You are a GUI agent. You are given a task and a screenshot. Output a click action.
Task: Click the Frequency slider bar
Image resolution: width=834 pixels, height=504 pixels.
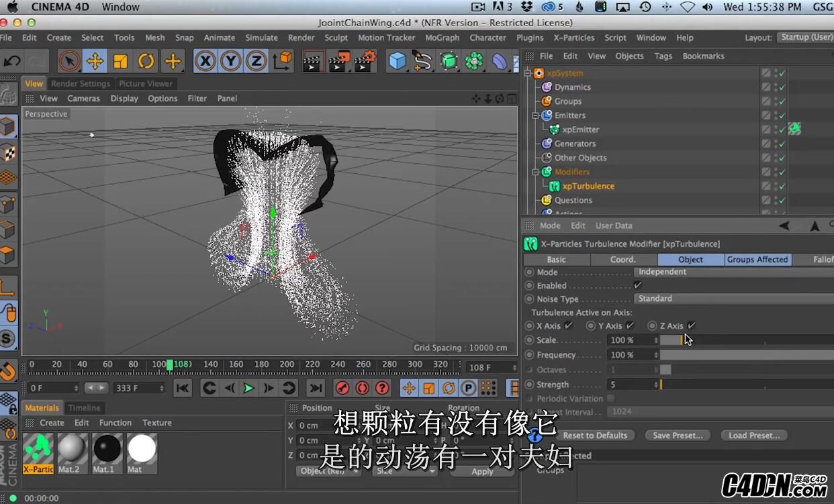click(747, 355)
